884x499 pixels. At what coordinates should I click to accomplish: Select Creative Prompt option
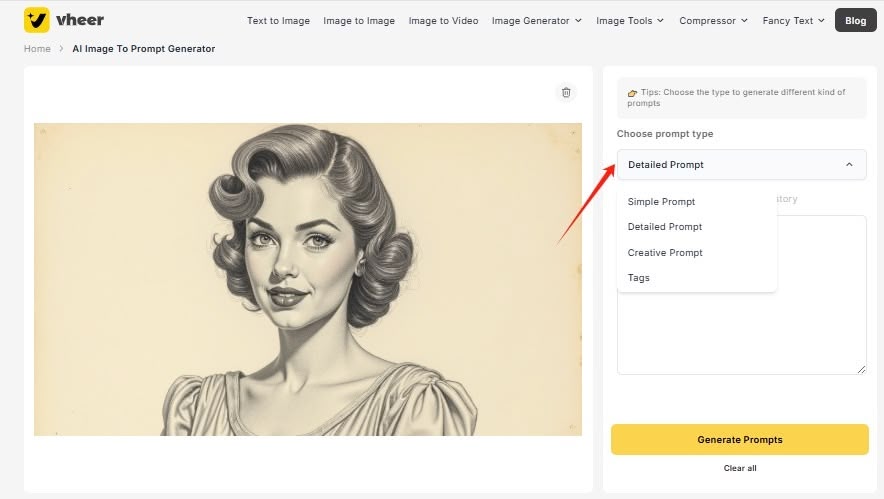665,253
